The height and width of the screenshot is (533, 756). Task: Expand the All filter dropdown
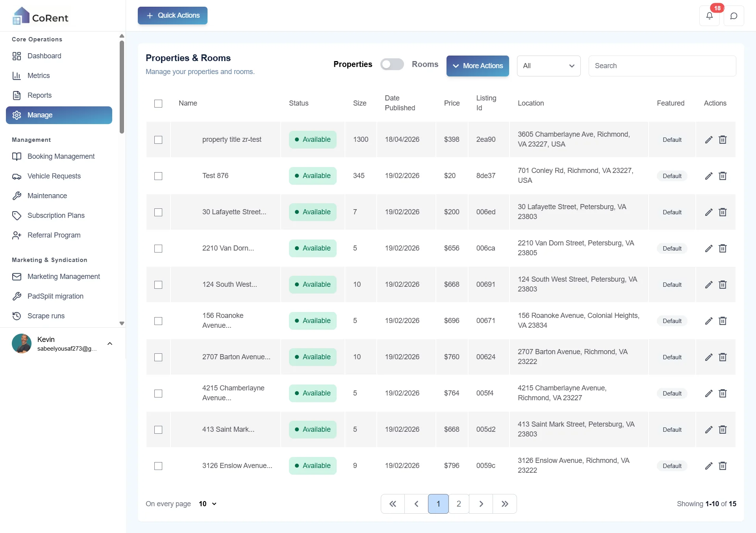[548, 66]
